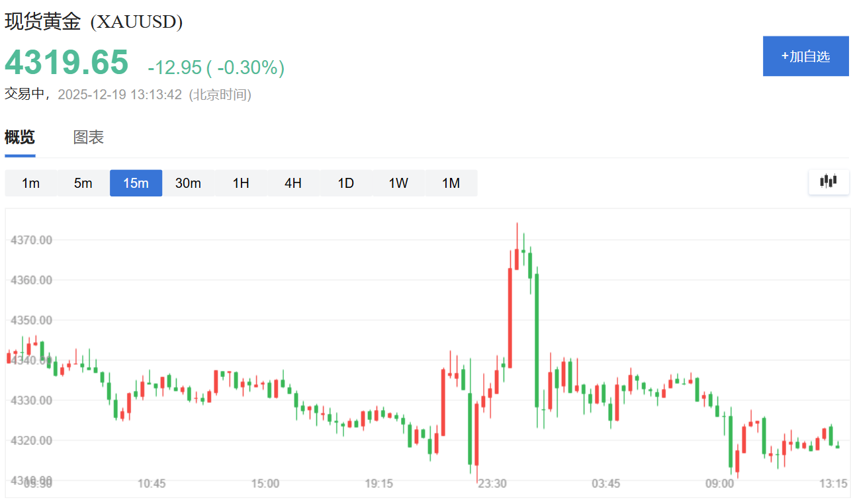Add gold to watchlist with +加自选
Image resolution: width=851 pixels, height=504 pixels.
pos(805,56)
